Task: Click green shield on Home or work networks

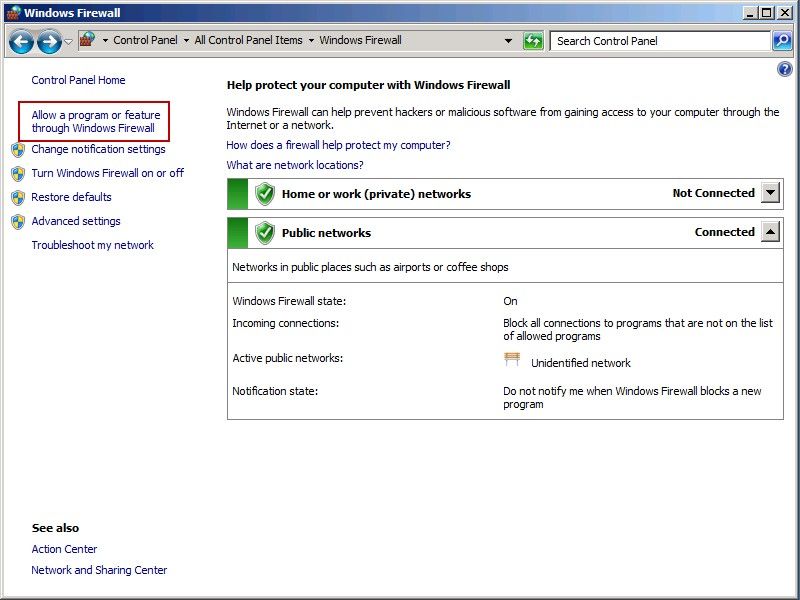Action: (265, 194)
